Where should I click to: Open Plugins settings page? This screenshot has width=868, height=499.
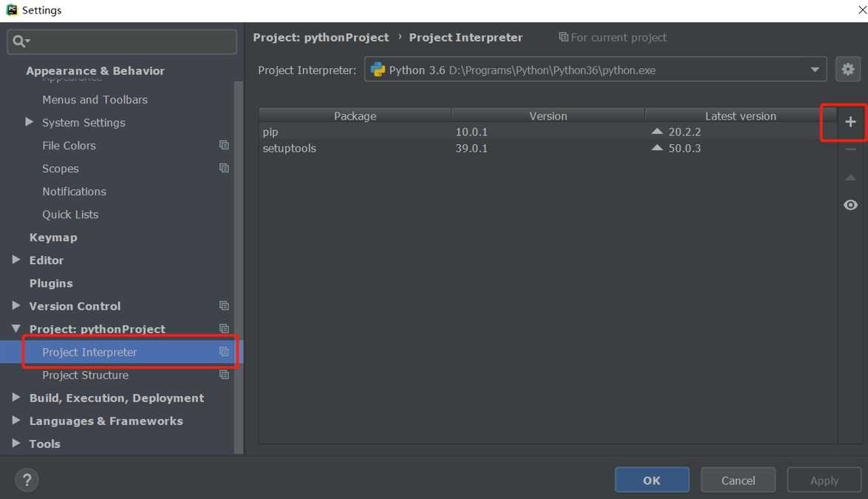[x=51, y=283]
